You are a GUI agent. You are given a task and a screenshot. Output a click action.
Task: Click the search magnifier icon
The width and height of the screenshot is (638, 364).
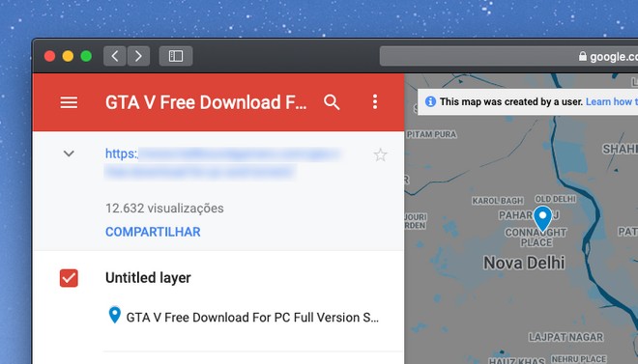point(332,102)
